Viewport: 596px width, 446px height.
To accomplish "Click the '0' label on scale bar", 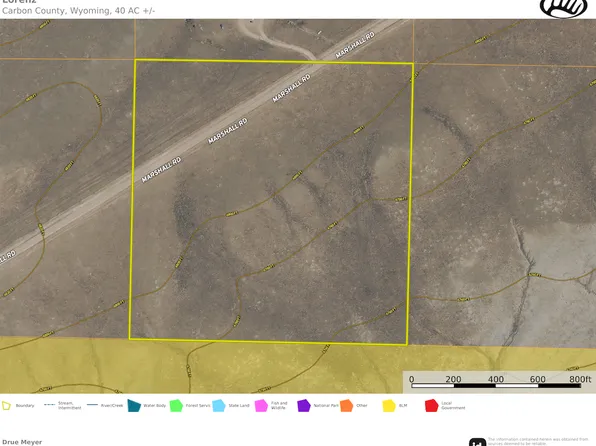I will coord(412,379).
